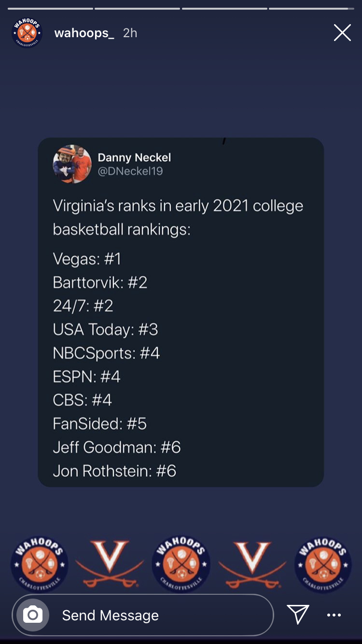The image size is (362, 644).
Task: Open the wahoops_ profile avatar
Action: pyautogui.click(x=27, y=33)
